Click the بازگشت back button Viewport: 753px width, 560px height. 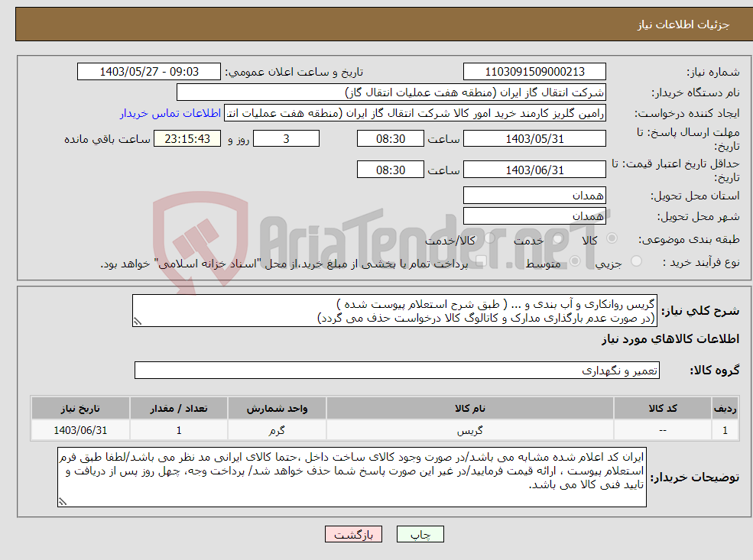(x=353, y=534)
